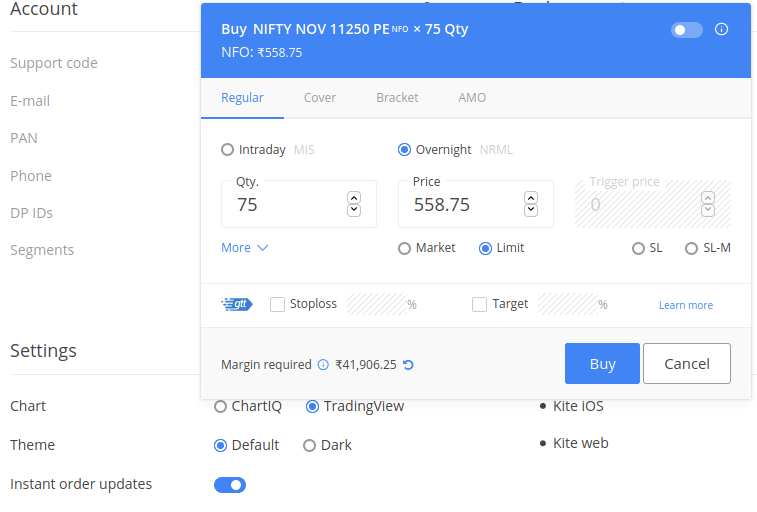Click the PAN label

pyautogui.click(x=24, y=138)
